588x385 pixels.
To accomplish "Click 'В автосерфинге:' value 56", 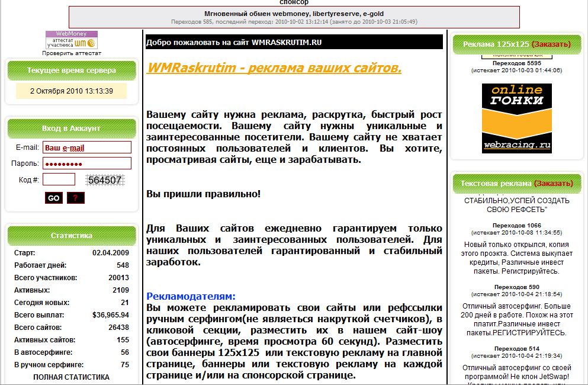I will click(125, 352).
